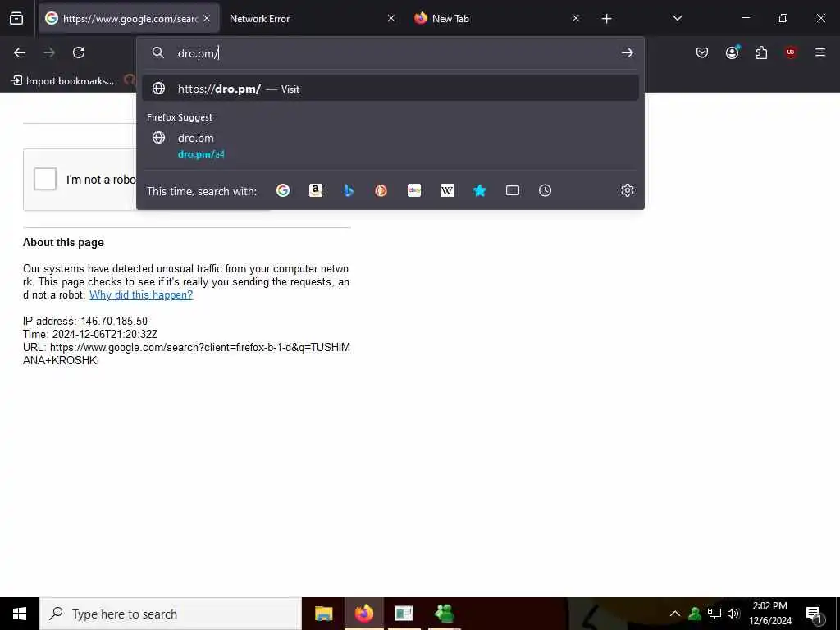The height and width of the screenshot is (630, 840).
Task: Click Import bookmarks in the bookmarks toolbar
Action: tap(62, 81)
